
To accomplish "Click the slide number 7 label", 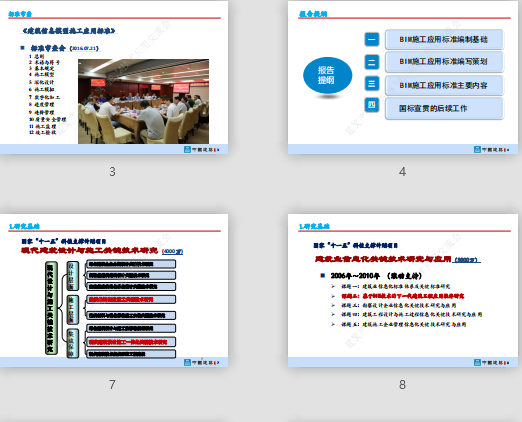I will [x=112, y=385].
